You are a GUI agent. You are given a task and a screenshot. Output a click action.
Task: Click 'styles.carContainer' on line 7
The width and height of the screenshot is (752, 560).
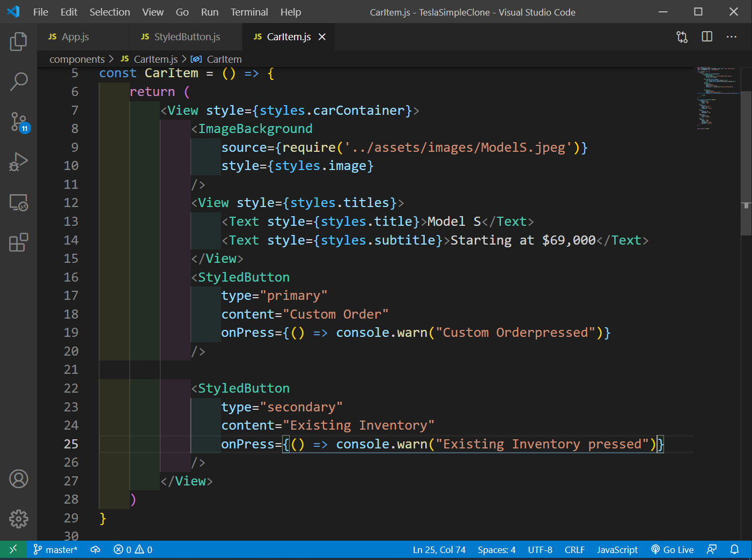point(332,110)
